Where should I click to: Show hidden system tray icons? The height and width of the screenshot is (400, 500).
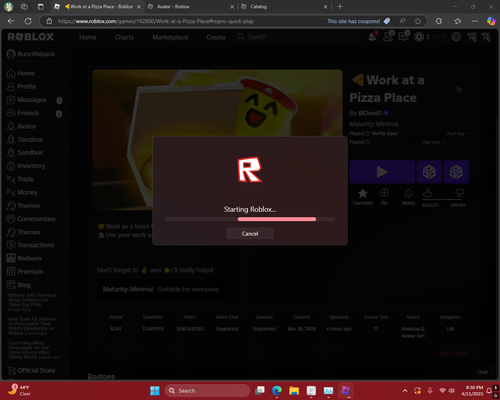[405, 390]
